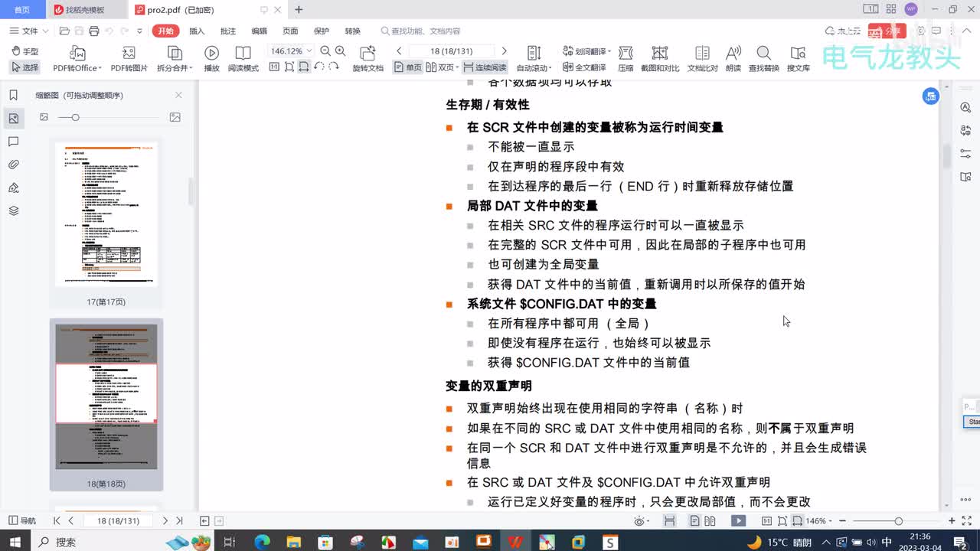Open the PDF转Office converter

(77, 59)
